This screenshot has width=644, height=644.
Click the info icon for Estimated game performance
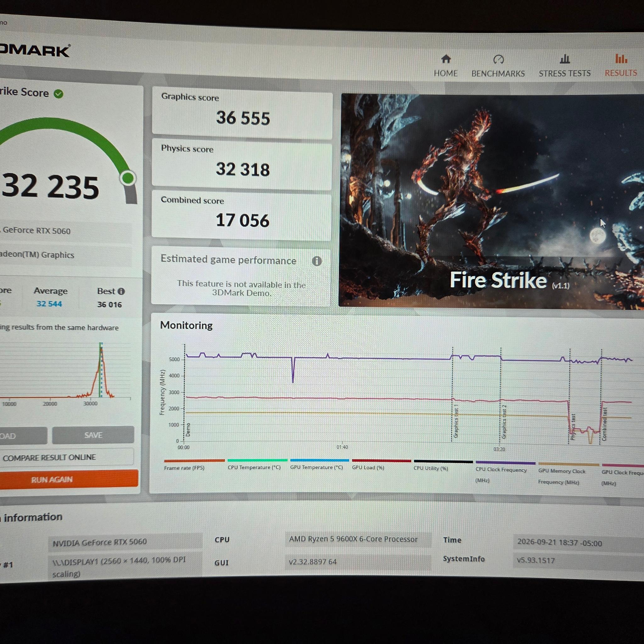click(x=317, y=261)
